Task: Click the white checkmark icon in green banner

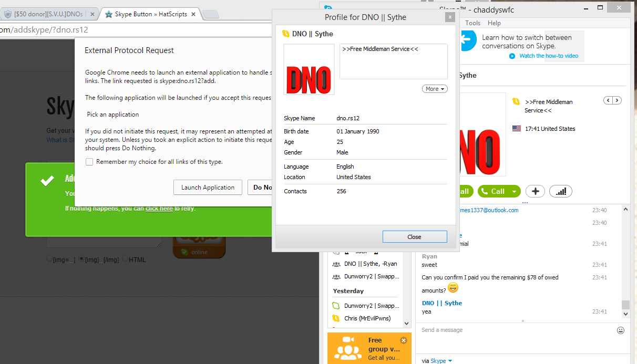Action: pyautogui.click(x=47, y=181)
